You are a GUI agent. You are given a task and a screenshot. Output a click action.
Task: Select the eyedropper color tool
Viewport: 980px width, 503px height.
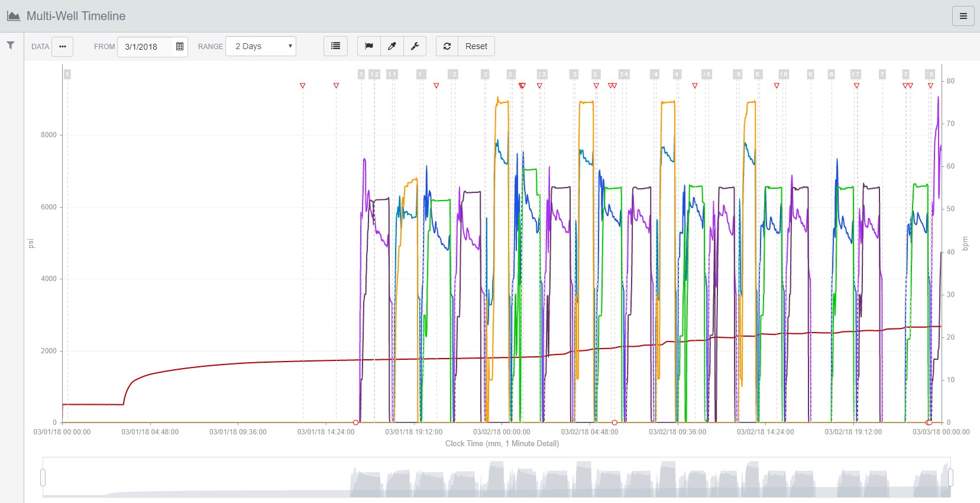click(x=392, y=46)
